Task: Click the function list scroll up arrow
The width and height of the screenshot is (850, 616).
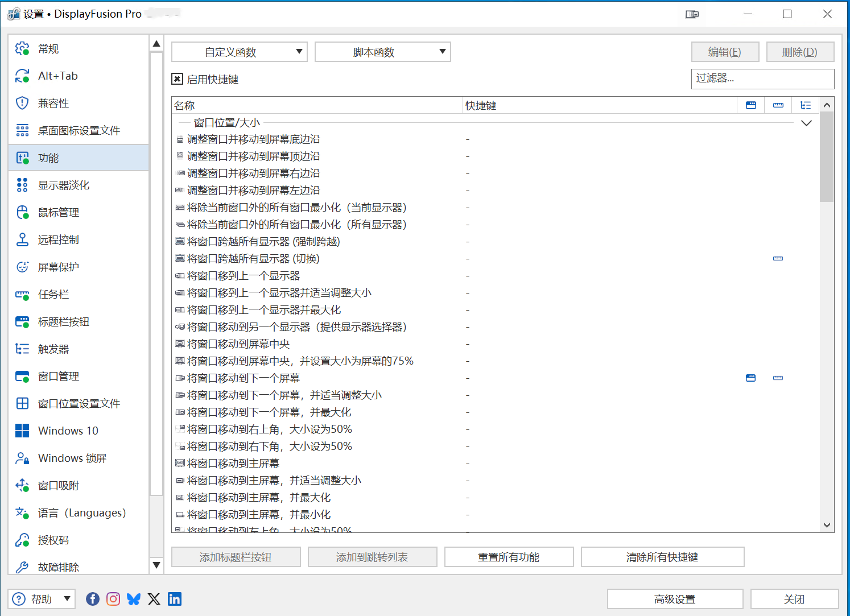Action: coord(827,105)
